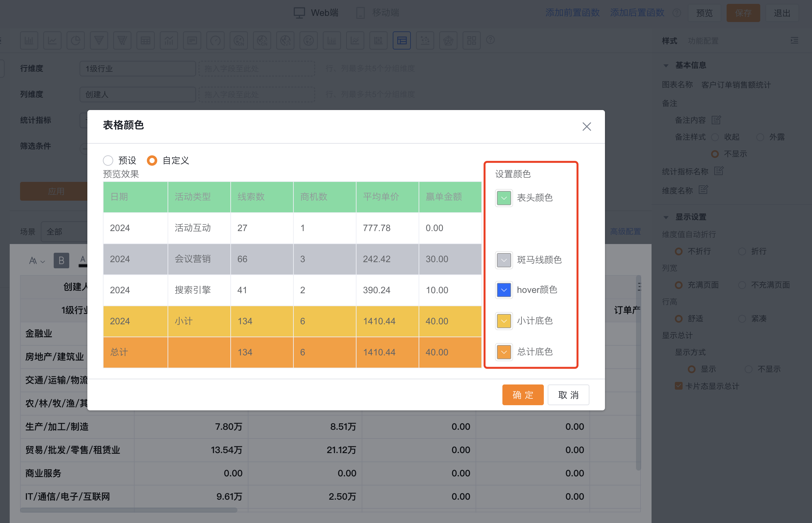This screenshot has height=523, width=812.
Task: Open the 表头颜色 color dropdown
Action: pos(504,198)
